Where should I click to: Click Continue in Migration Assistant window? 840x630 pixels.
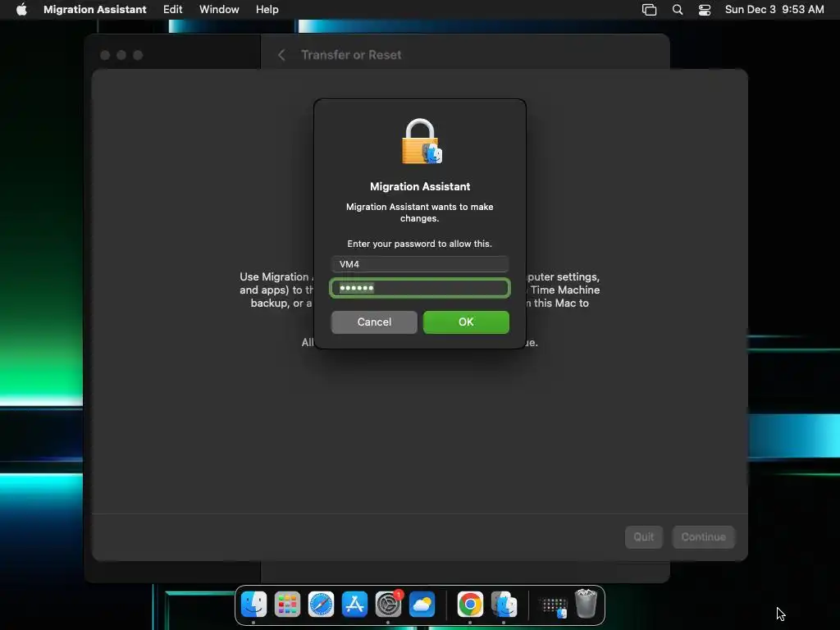click(x=703, y=536)
